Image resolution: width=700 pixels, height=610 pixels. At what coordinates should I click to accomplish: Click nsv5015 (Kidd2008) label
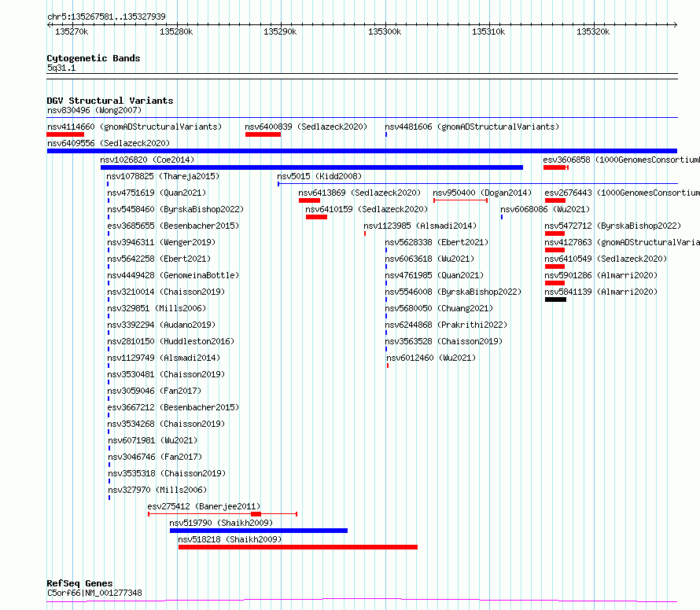pos(319,176)
